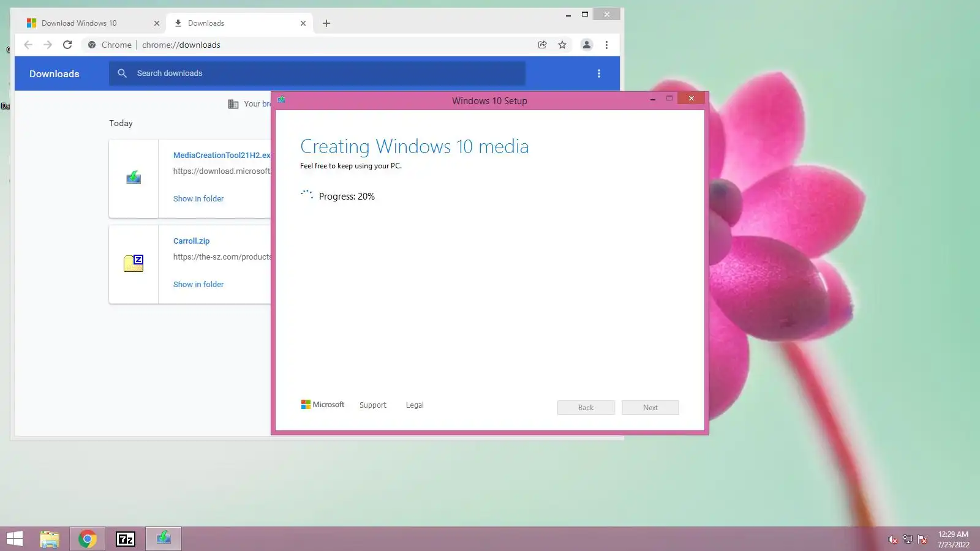Close the Downloads tab
Screen dimensions: 980x551
[x=303, y=23]
